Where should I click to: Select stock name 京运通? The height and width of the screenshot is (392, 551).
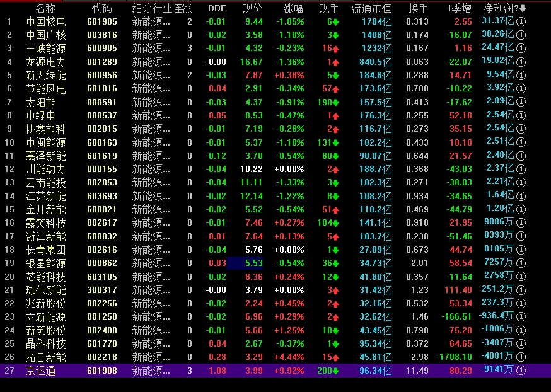41,371
